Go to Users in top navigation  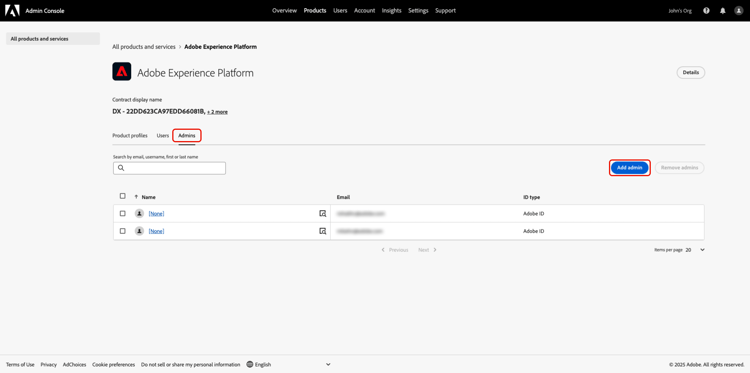coord(340,11)
